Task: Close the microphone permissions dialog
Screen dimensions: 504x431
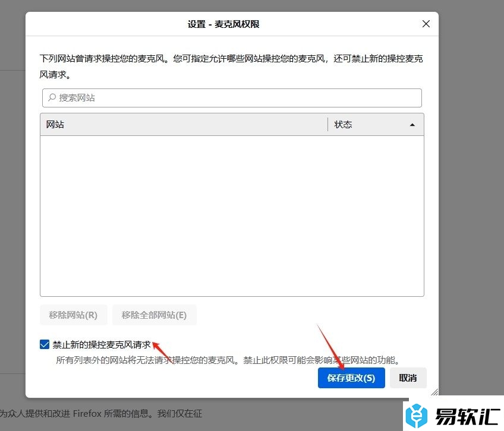Action: pyautogui.click(x=426, y=24)
